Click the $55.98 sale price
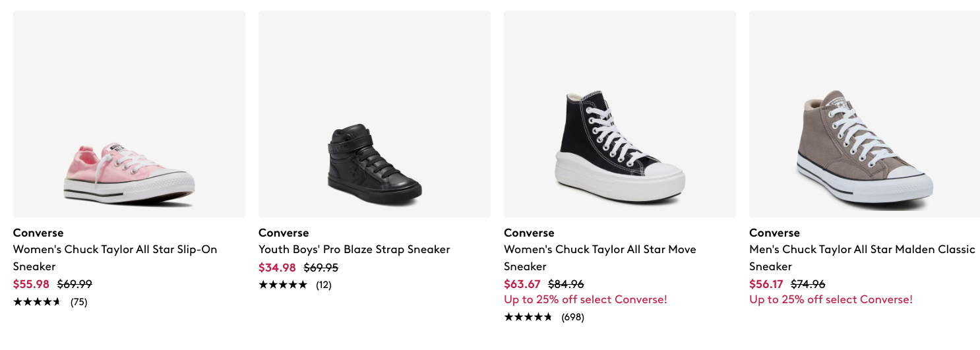Screen dimensions: 980x350 pos(31,284)
